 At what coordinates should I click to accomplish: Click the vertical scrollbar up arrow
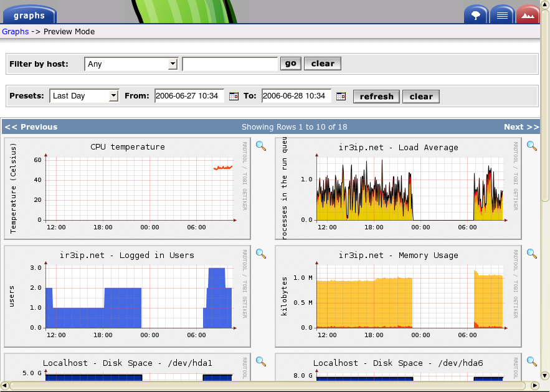coord(545,4)
